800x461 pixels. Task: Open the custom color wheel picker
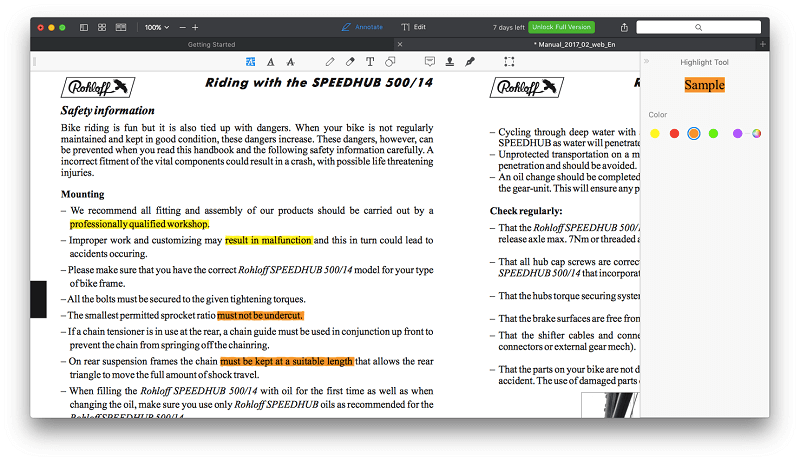757,134
